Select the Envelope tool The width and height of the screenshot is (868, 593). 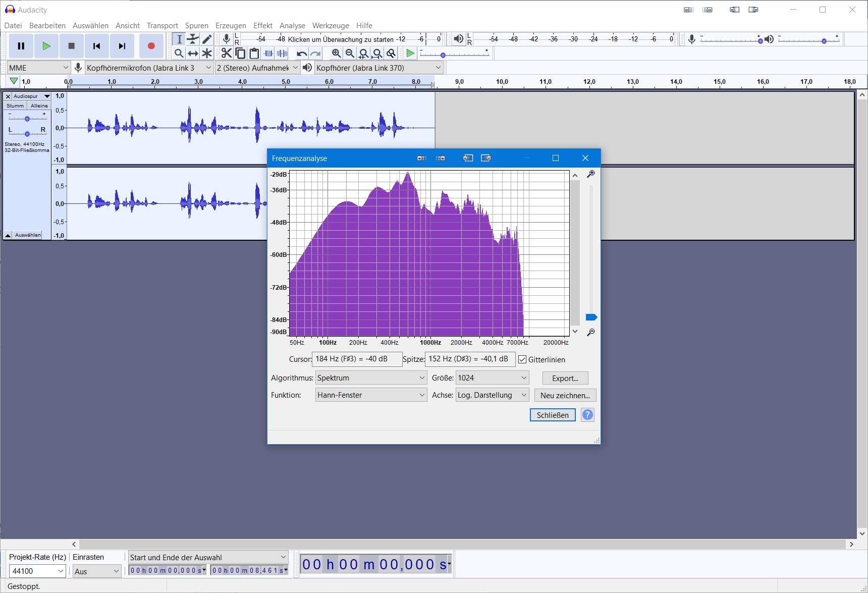point(193,39)
